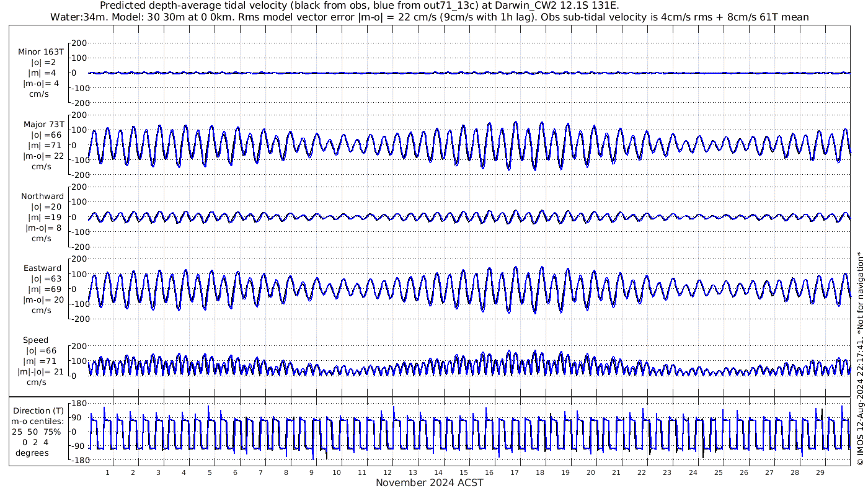Image resolution: width=868 pixels, height=496 pixels.
Task: Click the 'Northward' panel label
Action: 43,197
